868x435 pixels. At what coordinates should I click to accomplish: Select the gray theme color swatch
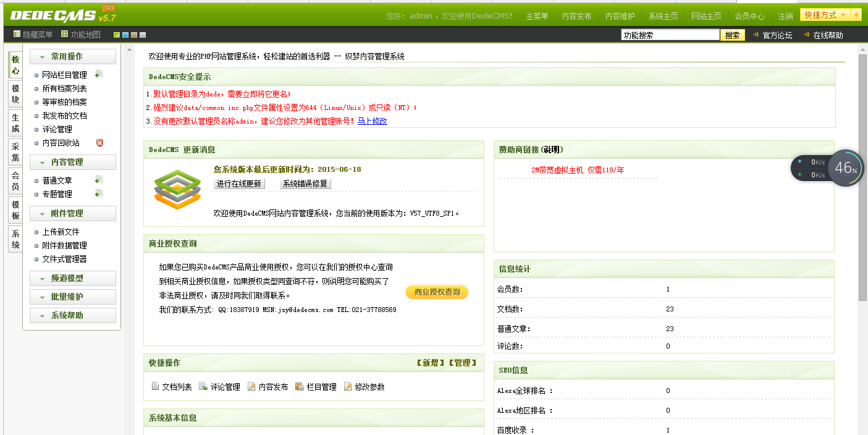tap(143, 35)
